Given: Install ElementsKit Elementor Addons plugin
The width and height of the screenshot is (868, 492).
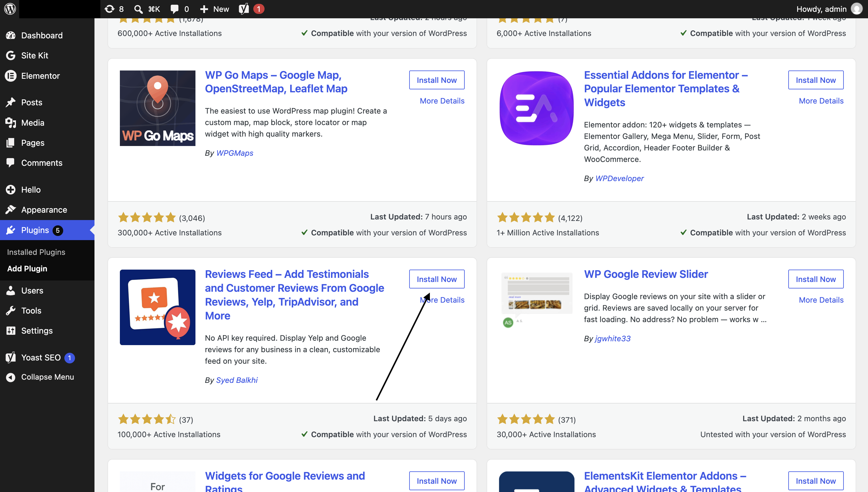Looking at the screenshot, I should 815,480.
